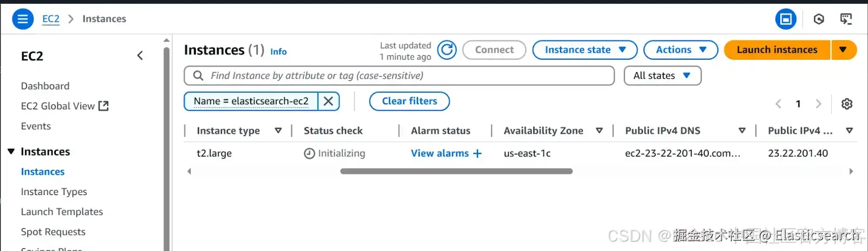This screenshot has width=868, height=251.
Task: Click the blue square panel icon
Action: (786, 20)
